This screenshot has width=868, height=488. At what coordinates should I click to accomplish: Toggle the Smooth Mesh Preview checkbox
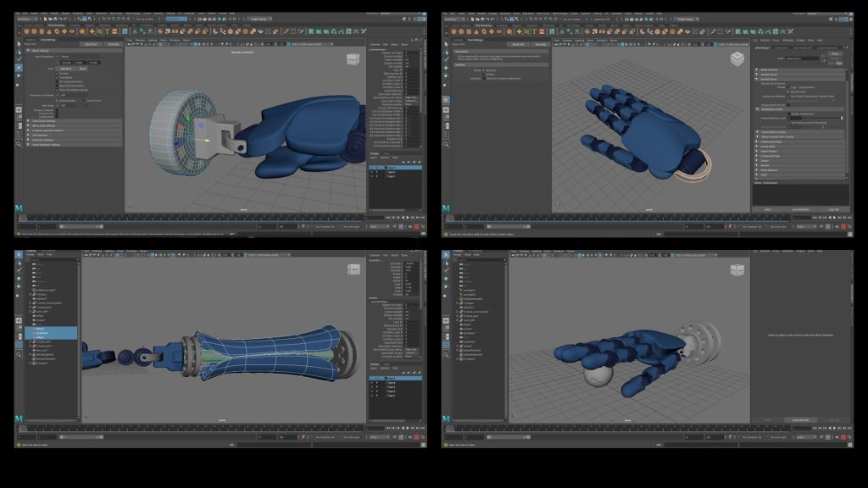(x=788, y=84)
